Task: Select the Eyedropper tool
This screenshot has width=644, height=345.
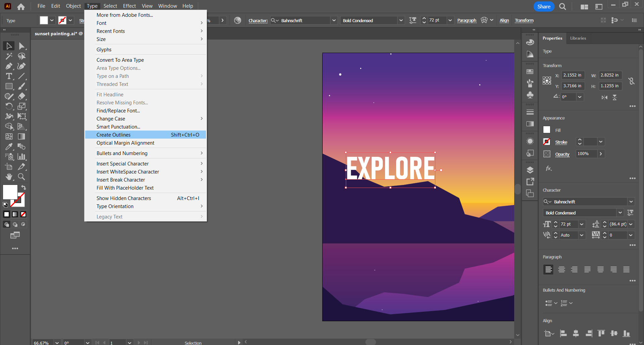Action: [9, 147]
